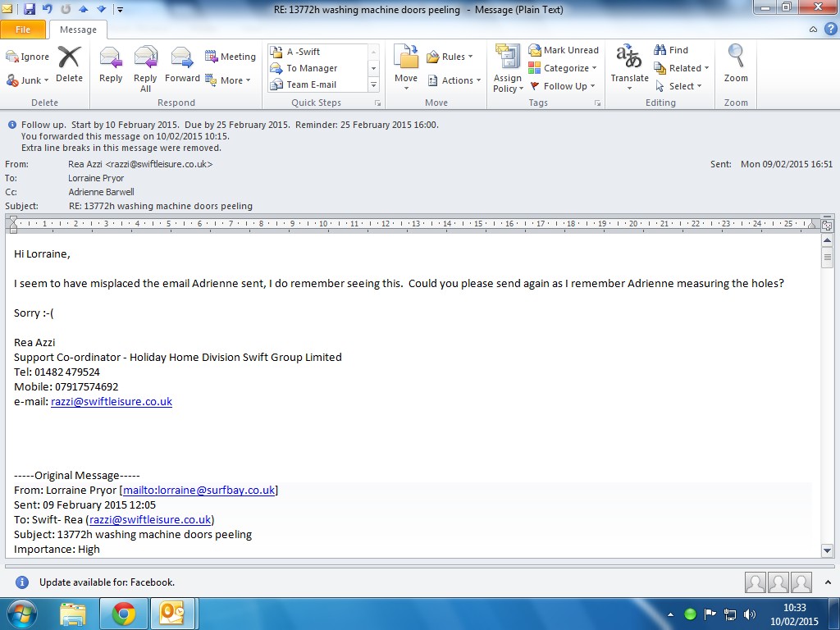Select the Team E-mail quick step
840x630 pixels.
pyautogui.click(x=318, y=84)
